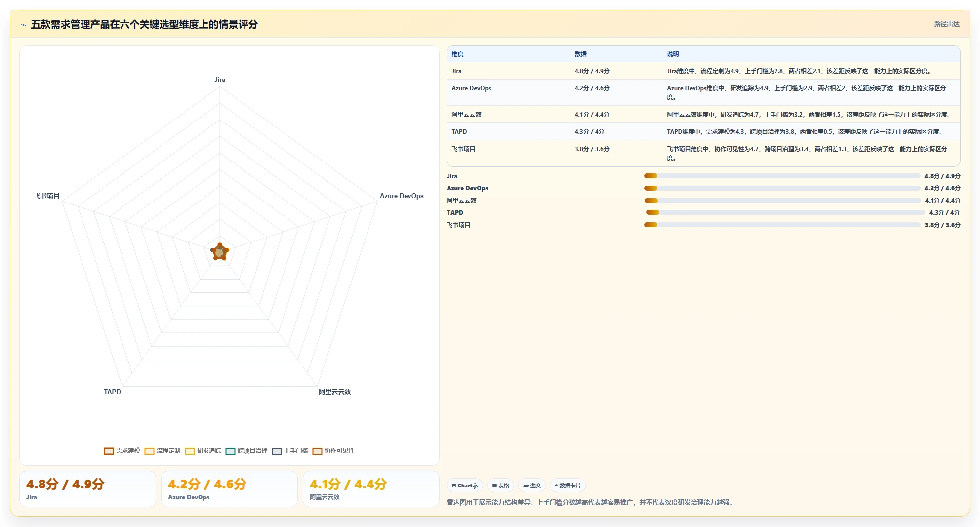Select the 阿里云云效 table row name

[466, 115]
